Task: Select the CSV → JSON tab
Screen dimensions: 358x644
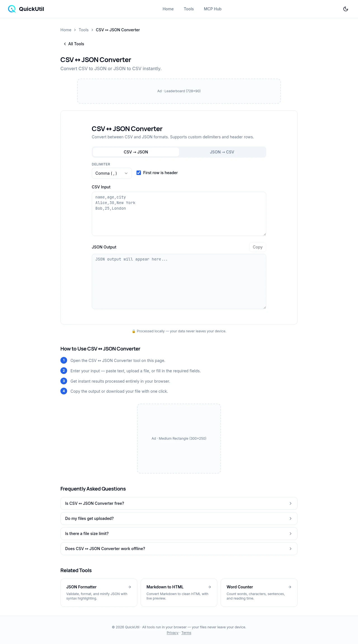Action: (x=136, y=152)
